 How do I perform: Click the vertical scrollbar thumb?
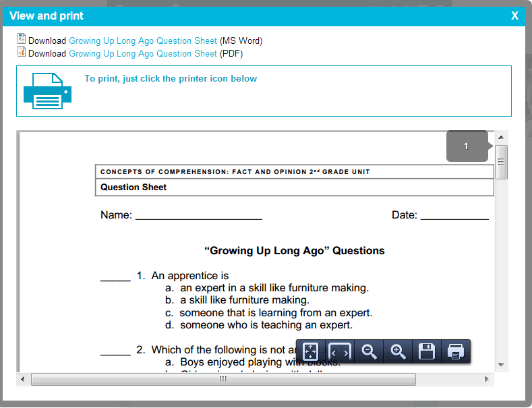click(501, 162)
